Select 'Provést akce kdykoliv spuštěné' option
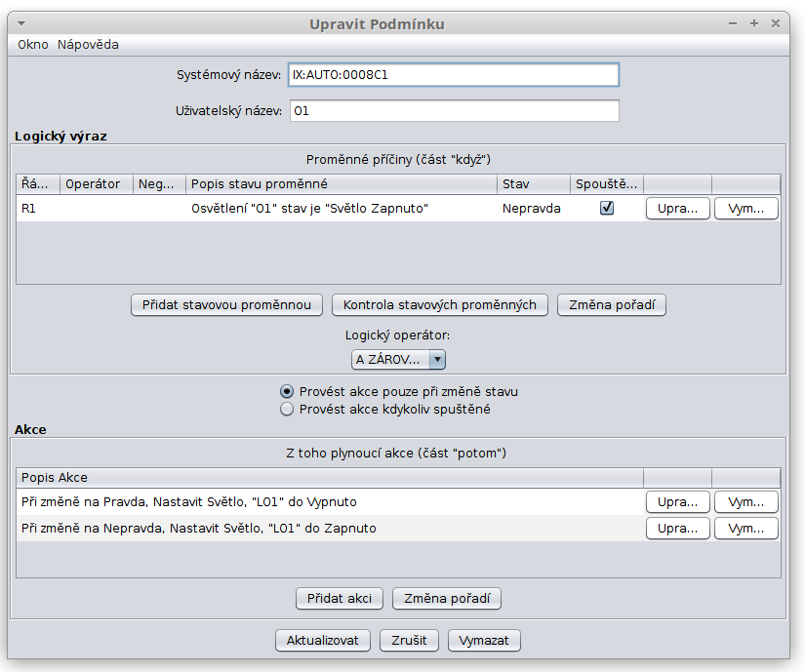The height and width of the screenshot is (672, 805). tap(287, 410)
